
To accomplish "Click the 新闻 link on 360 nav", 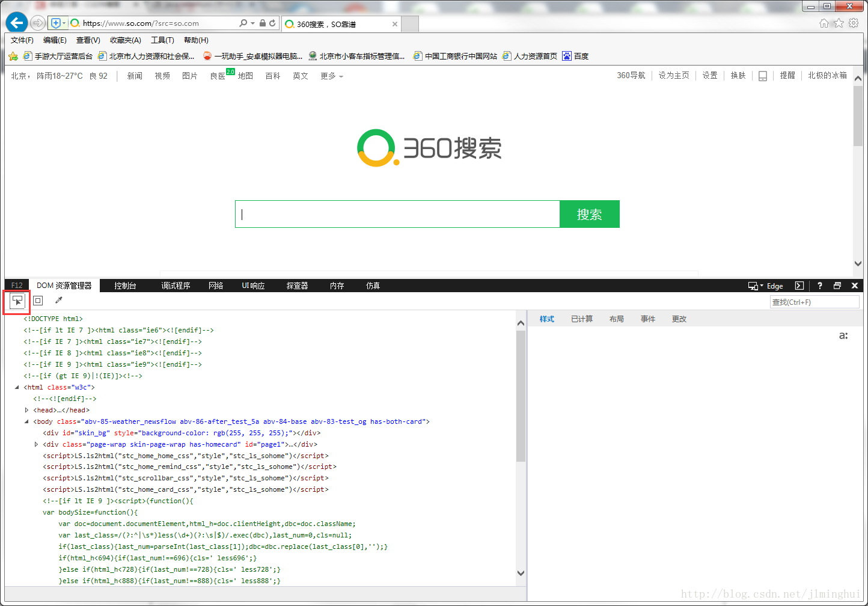I will (x=135, y=76).
